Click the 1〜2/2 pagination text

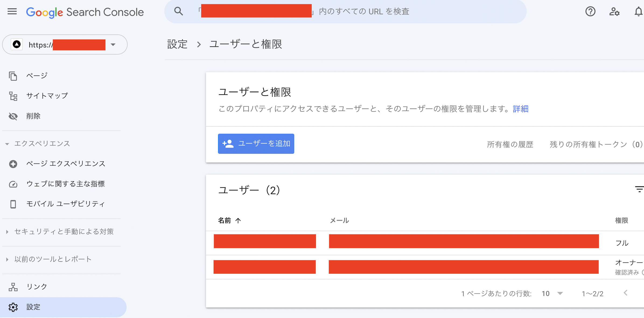point(592,293)
